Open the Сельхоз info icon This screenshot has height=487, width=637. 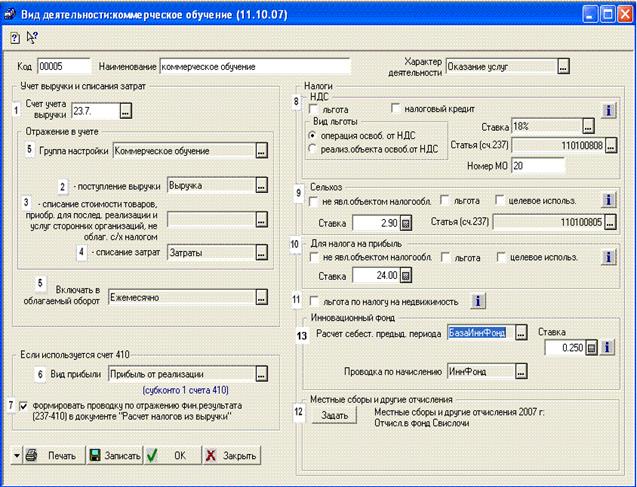[x=608, y=200]
